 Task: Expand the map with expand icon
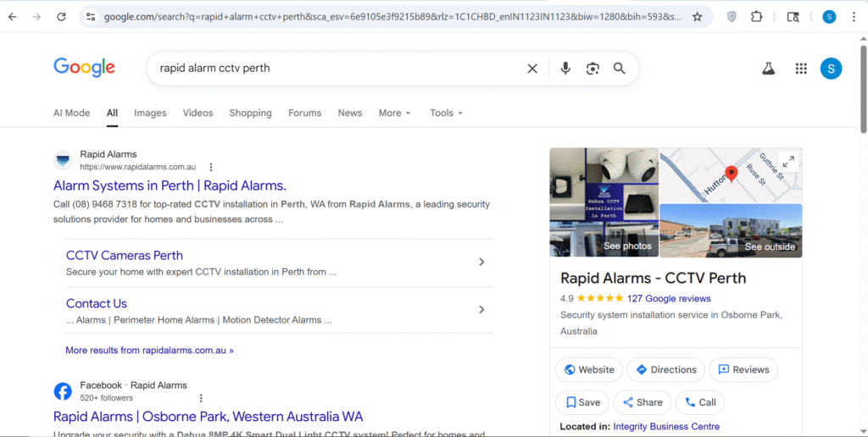pos(788,162)
